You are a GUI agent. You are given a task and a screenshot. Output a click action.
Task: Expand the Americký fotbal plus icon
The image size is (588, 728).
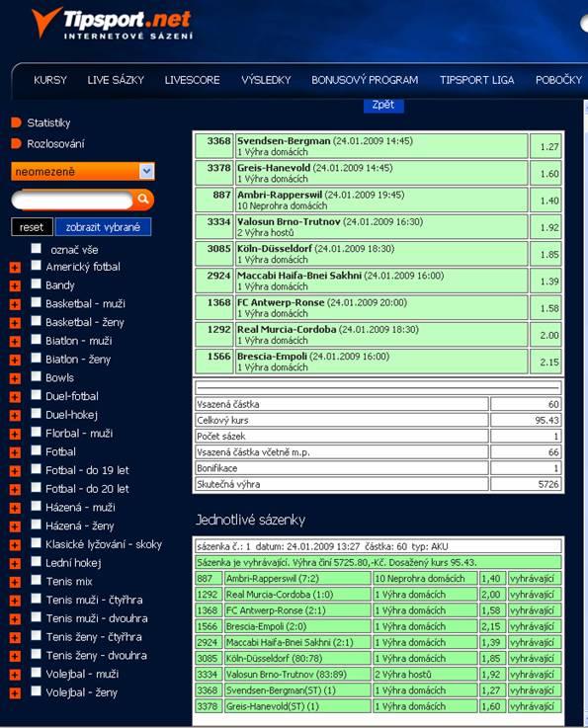(15, 268)
